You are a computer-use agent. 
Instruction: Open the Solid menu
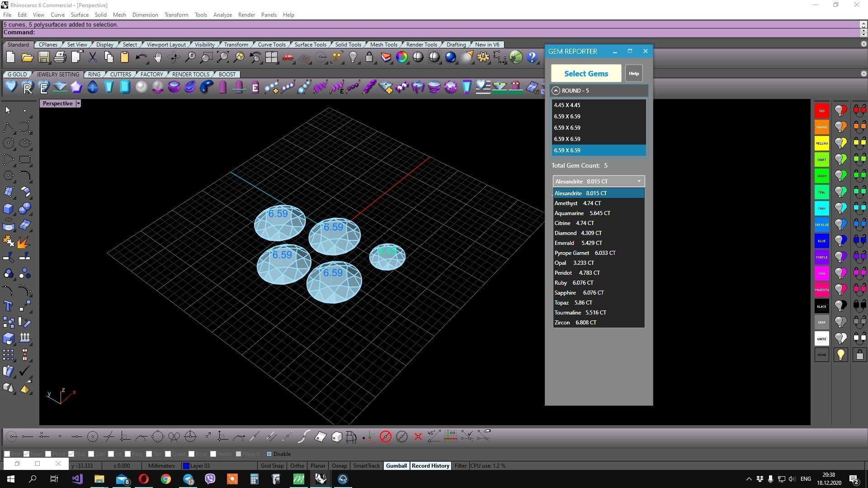(x=100, y=15)
